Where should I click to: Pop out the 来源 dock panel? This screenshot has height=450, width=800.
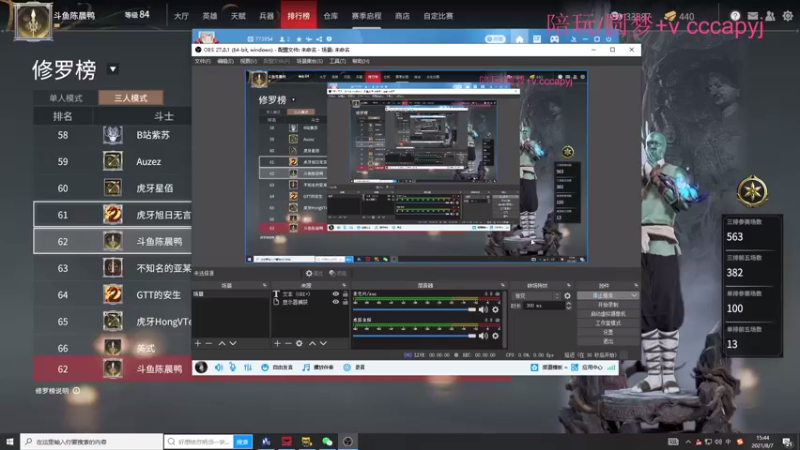344,285
